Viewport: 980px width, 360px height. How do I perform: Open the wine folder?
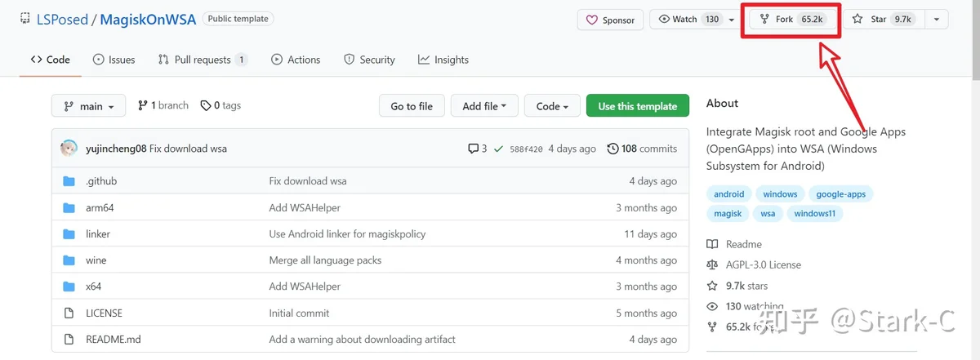click(96, 260)
